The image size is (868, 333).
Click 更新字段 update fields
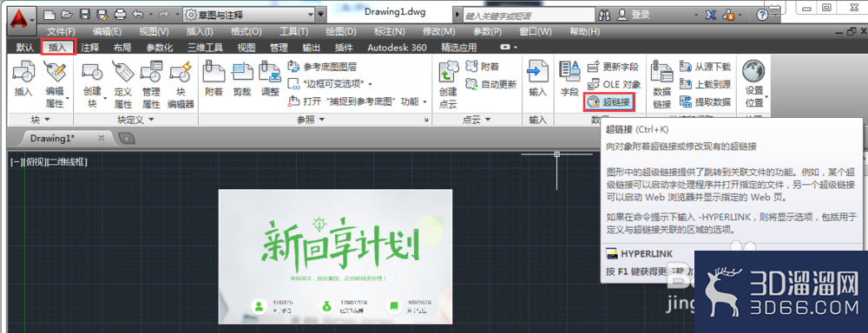click(613, 67)
